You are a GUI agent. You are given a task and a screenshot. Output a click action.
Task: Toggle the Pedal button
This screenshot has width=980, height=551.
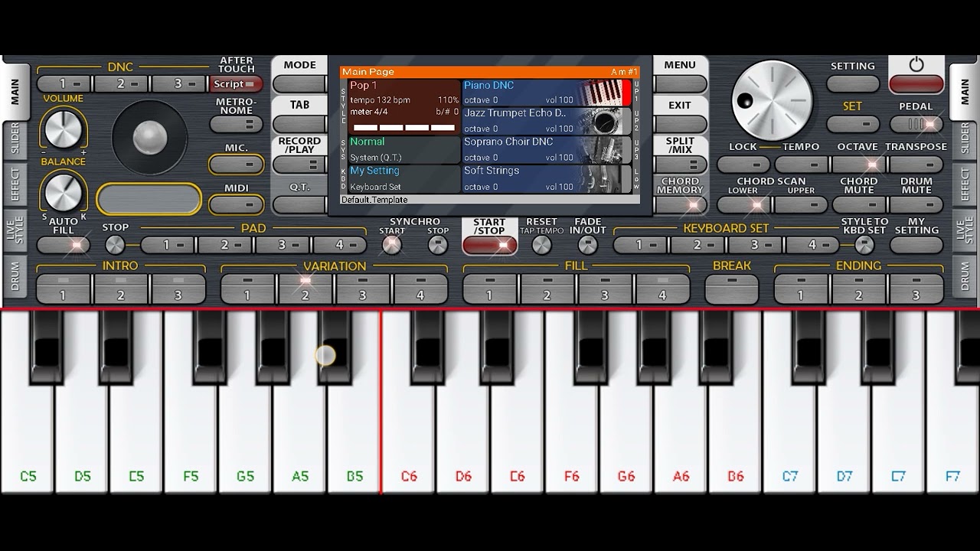[916, 124]
